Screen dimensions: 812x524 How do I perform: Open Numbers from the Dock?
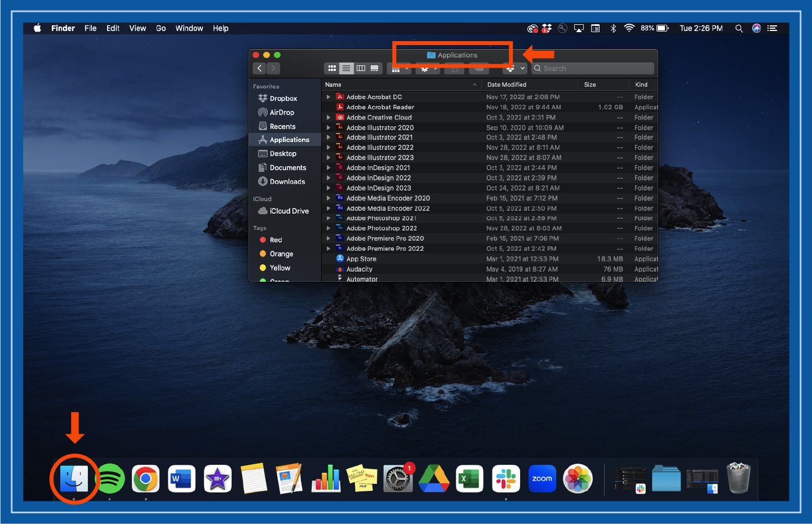tap(326, 479)
